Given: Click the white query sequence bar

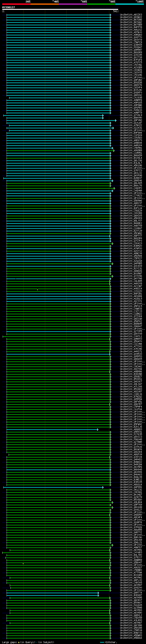Looking at the screenshot, I should click(x=60, y=9).
